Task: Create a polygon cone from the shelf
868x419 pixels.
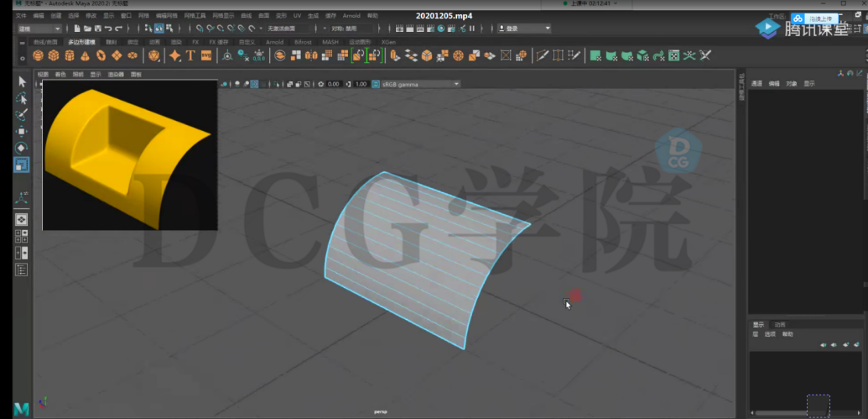Action: (x=85, y=55)
